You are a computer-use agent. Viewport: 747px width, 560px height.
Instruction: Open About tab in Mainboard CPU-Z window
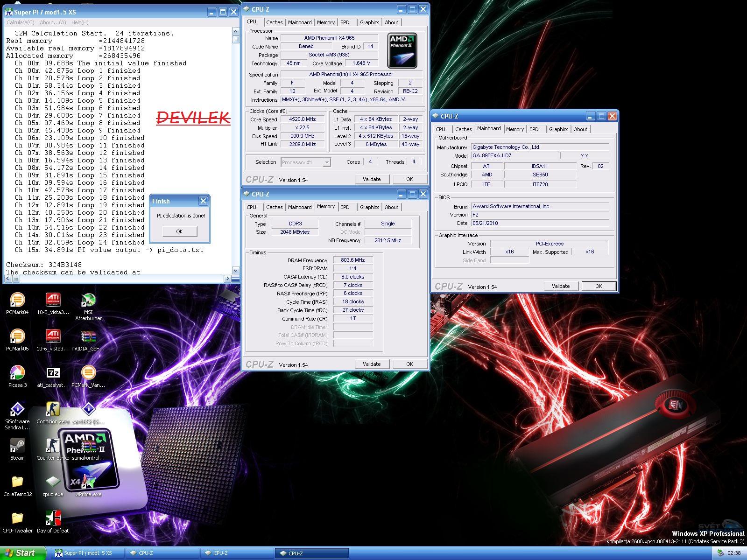(x=580, y=129)
